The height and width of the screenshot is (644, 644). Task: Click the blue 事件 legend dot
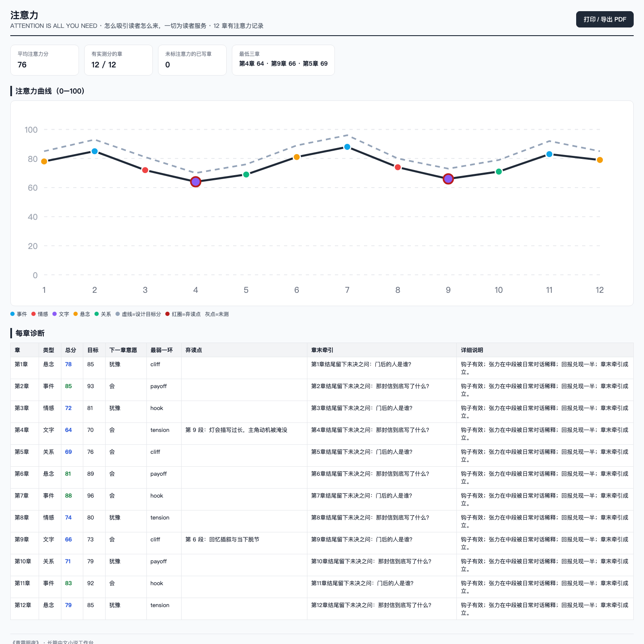[12, 314]
